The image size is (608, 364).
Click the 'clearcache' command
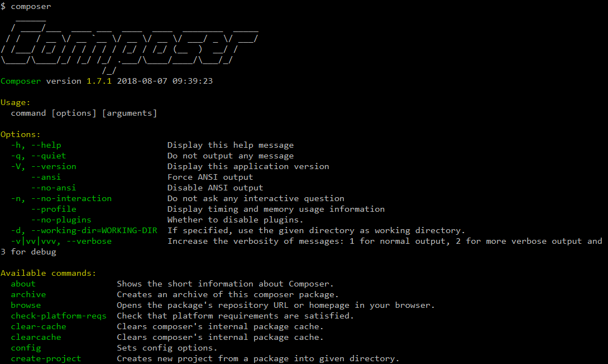pos(36,337)
